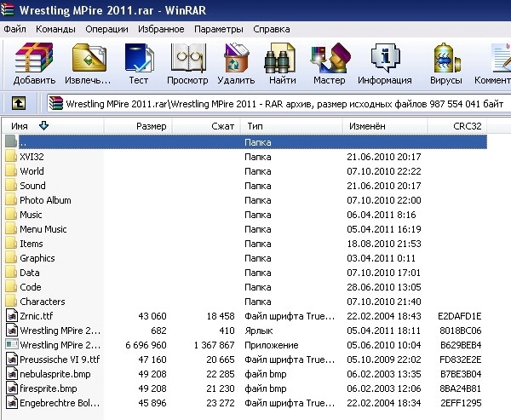Click the size value 43 060
This screenshot has height=420, width=511.
[x=152, y=316]
